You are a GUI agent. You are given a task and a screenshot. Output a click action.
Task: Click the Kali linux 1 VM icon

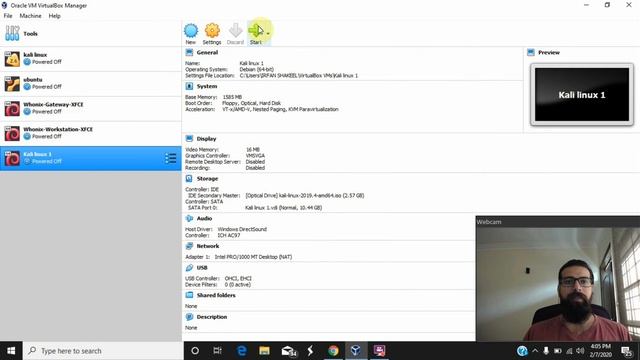[x=12, y=158]
